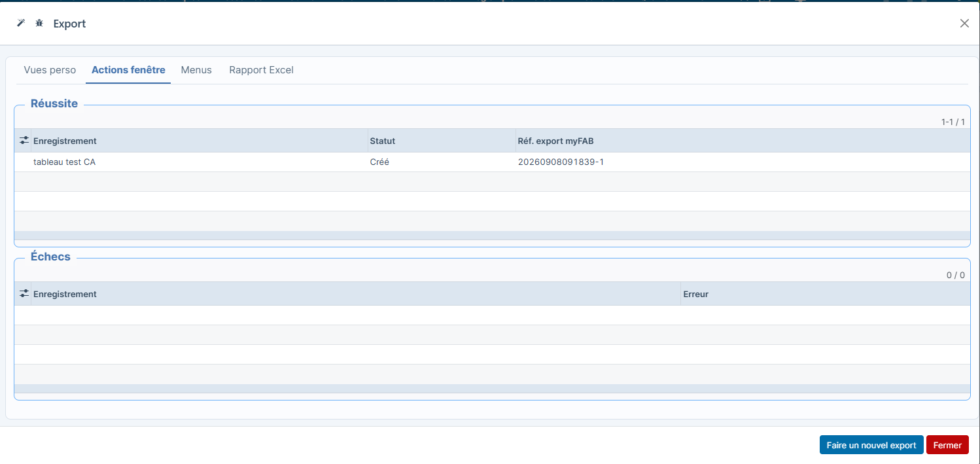Screen dimensions: 980x464
Task: Sort by Enregistrement column in Échecs table
Action: coord(356,294)
